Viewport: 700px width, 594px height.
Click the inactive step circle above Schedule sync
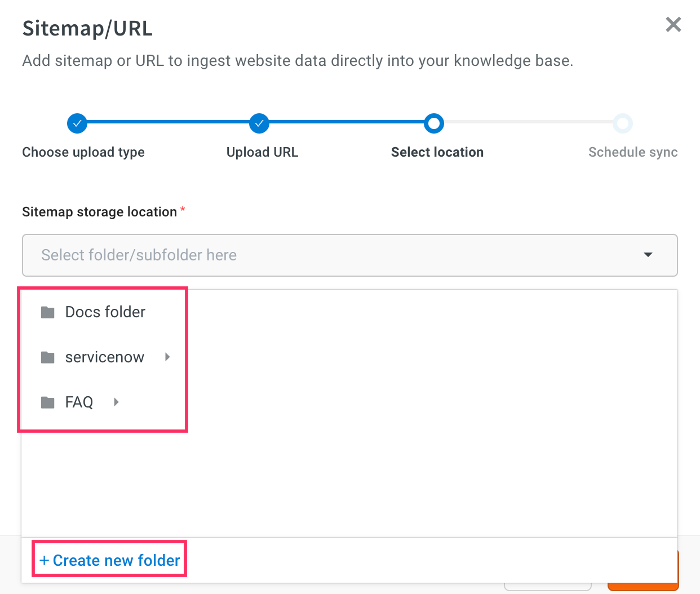[x=623, y=123]
